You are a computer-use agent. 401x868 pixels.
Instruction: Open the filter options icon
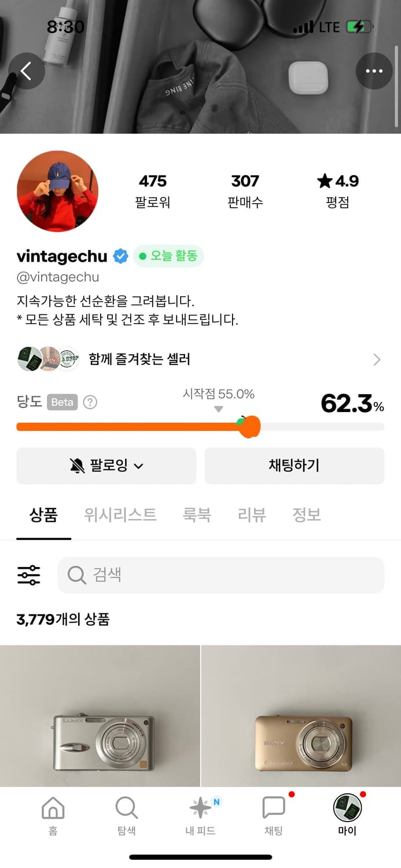click(28, 575)
